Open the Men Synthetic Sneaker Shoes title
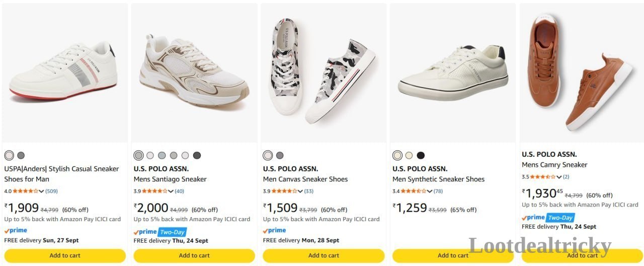This screenshot has height=266, width=644. click(438, 179)
